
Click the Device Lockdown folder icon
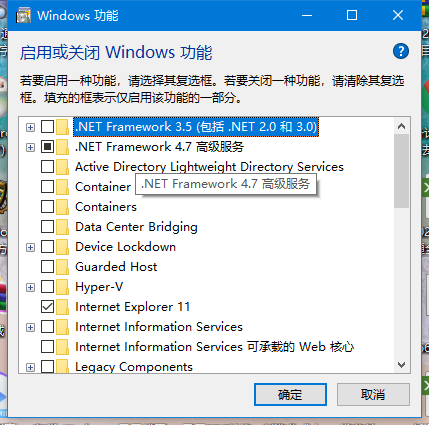coord(62,247)
